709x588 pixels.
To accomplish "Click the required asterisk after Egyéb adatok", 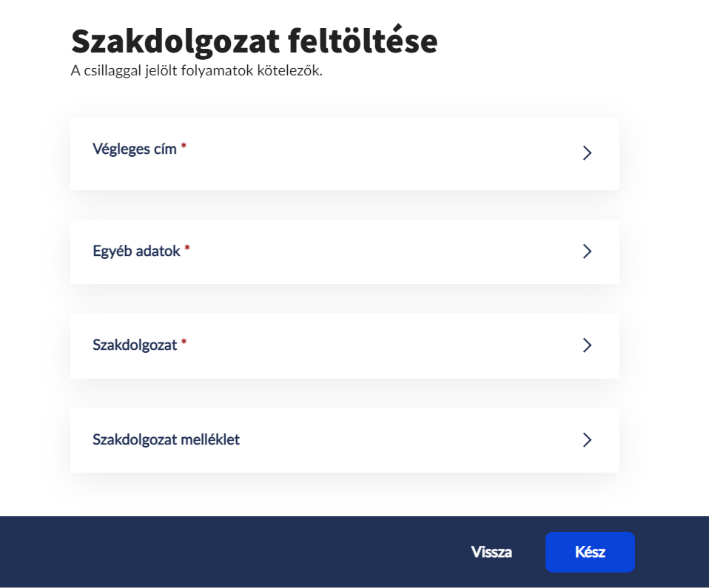I will [187, 250].
